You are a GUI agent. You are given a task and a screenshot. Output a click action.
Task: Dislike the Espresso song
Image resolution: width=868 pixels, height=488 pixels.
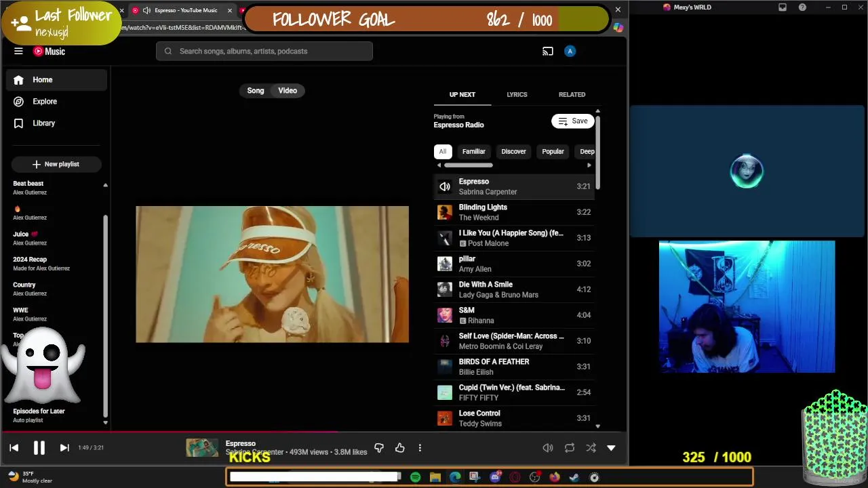tap(379, 447)
